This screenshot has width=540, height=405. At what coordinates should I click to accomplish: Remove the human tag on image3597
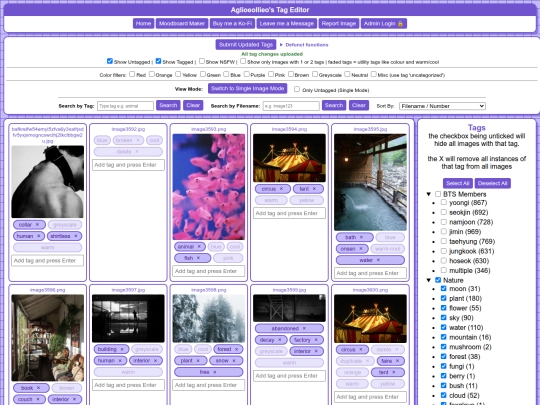click(x=120, y=361)
